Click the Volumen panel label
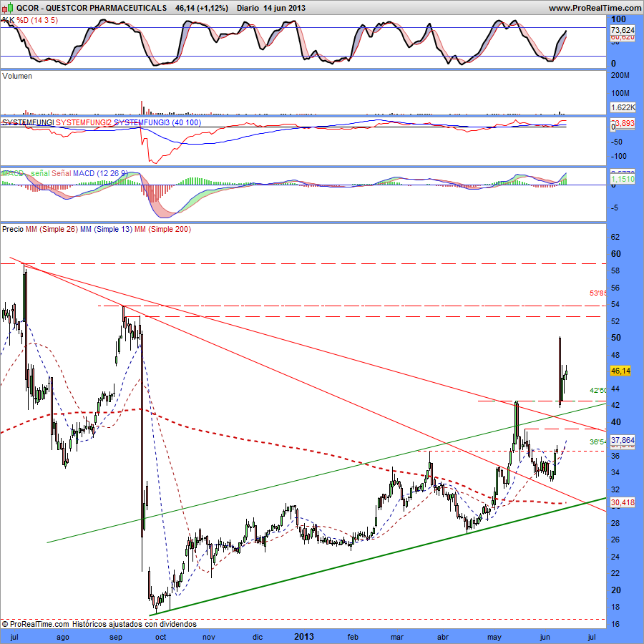The image size is (644, 644). [x=17, y=76]
